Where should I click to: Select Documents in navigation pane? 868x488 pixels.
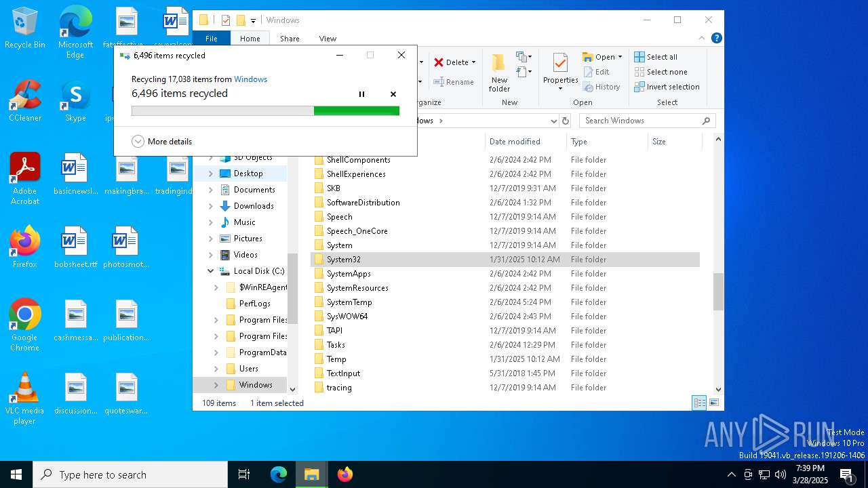(254, 190)
